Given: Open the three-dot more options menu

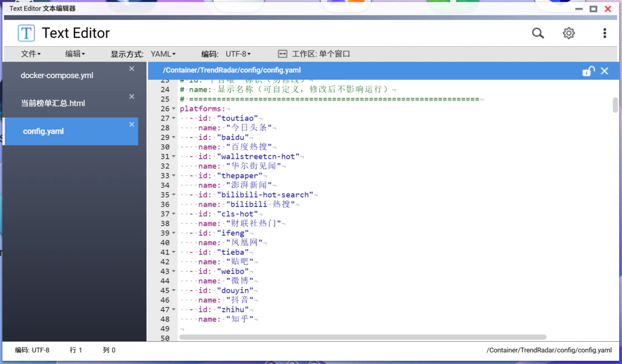Looking at the screenshot, I should click(605, 33).
